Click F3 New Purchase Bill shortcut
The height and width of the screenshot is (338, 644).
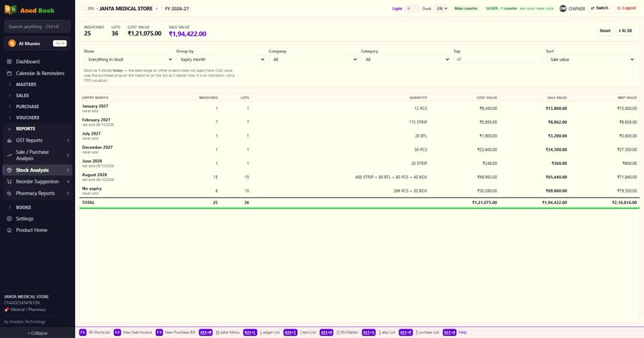(x=176, y=333)
